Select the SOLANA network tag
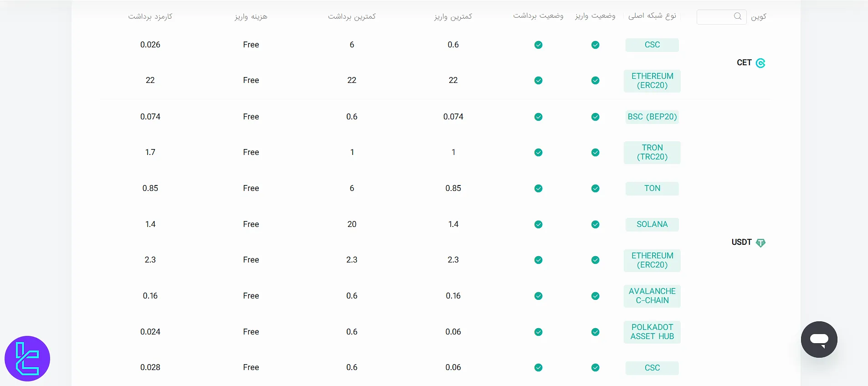This screenshot has width=868, height=386. point(652,224)
